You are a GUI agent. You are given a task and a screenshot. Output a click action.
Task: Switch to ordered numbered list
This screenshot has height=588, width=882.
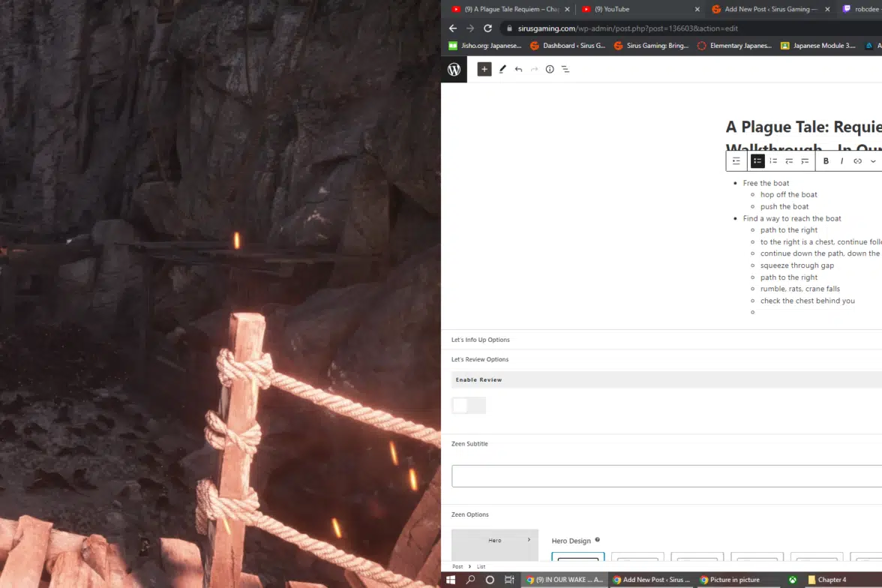(773, 161)
